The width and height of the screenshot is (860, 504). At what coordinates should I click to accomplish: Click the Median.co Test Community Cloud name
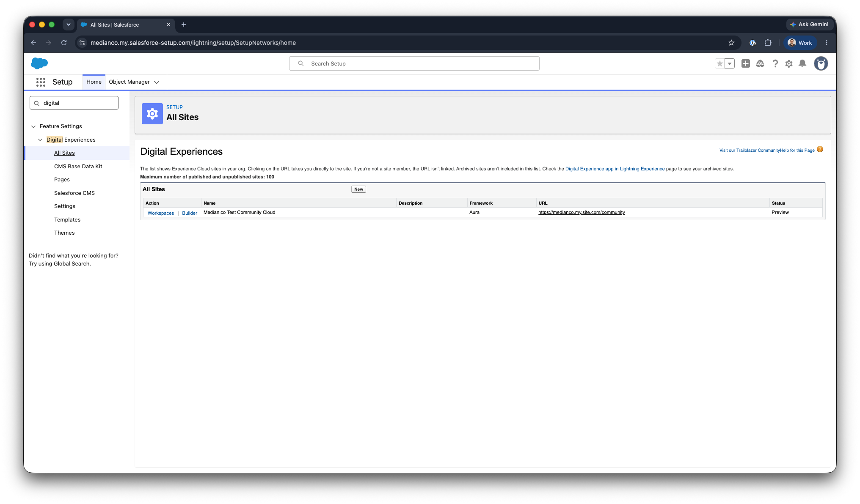tap(240, 213)
